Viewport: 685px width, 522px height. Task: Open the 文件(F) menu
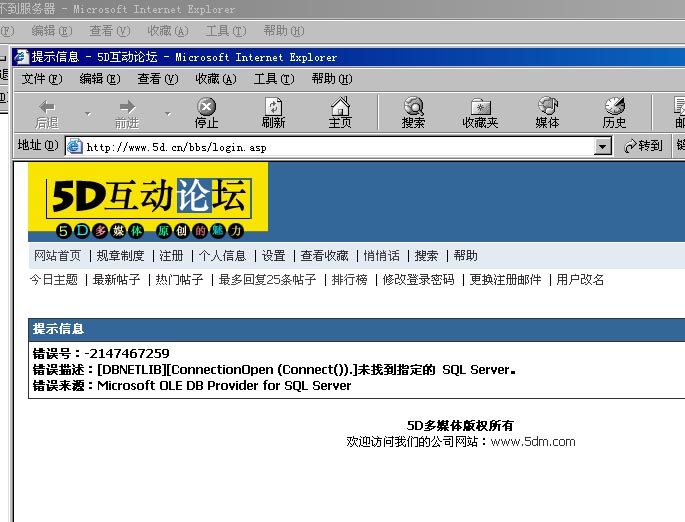click(42, 79)
